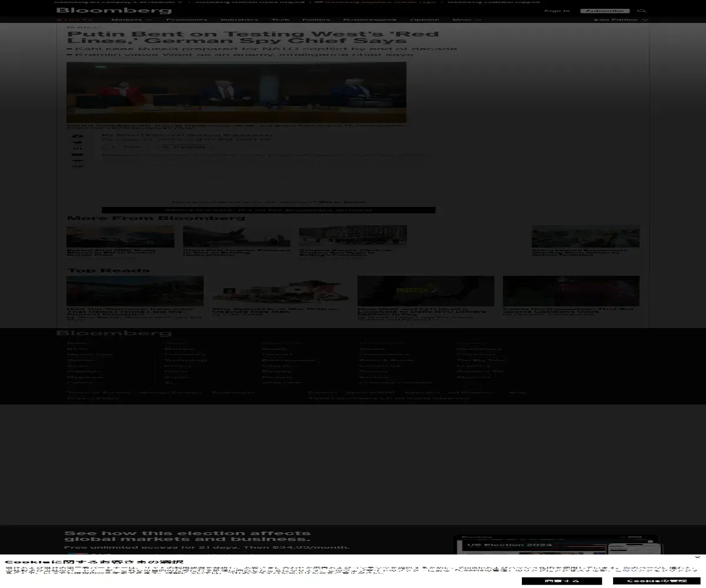Screen dimensions: 706x588
Task: Expand the More menu
Action: (467, 20)
